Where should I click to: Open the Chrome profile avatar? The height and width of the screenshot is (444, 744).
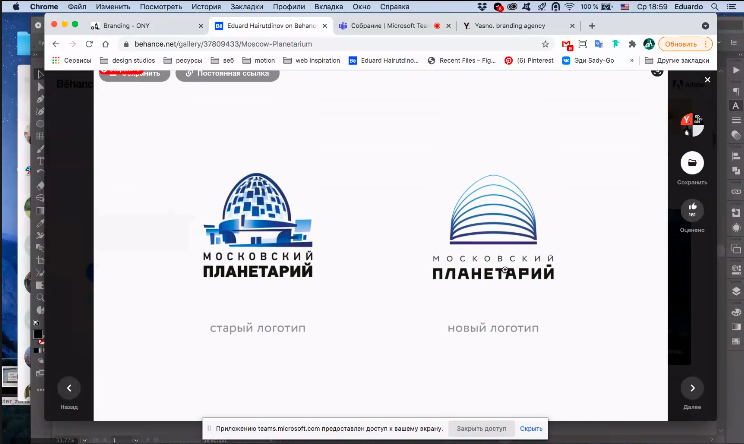(649, 44)
